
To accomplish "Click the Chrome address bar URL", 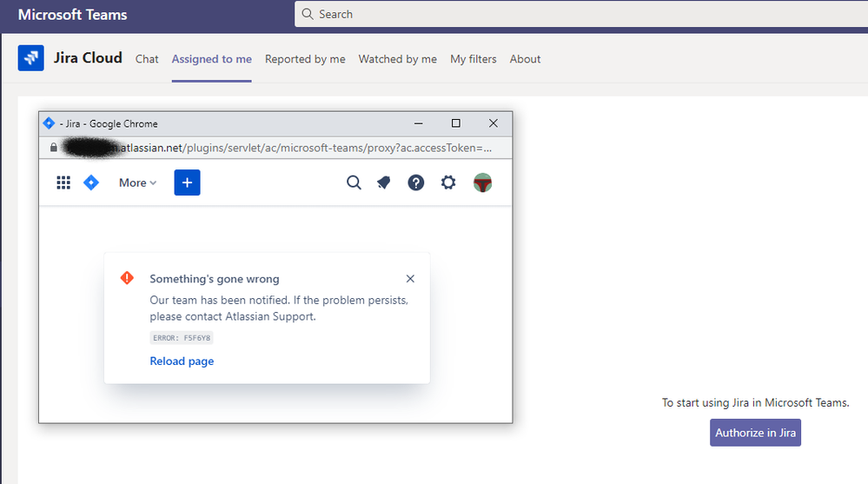I will tap(277, 148).
